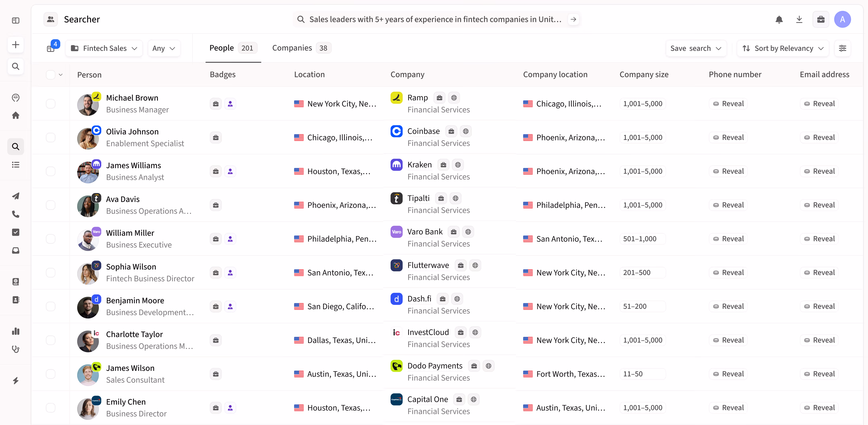The image size is (868, 425).
Task: Open the list icon in sidebar
Action: tap(15, 165)
